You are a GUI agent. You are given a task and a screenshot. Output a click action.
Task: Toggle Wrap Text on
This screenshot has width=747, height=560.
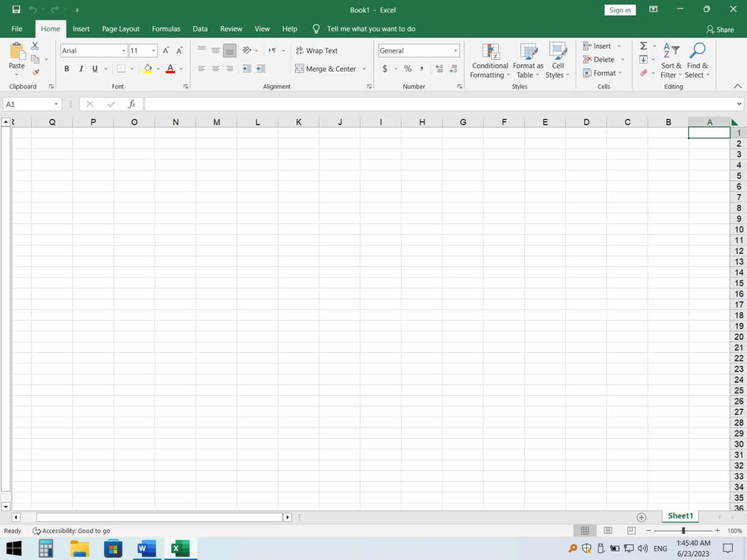(x=316, y=51)
